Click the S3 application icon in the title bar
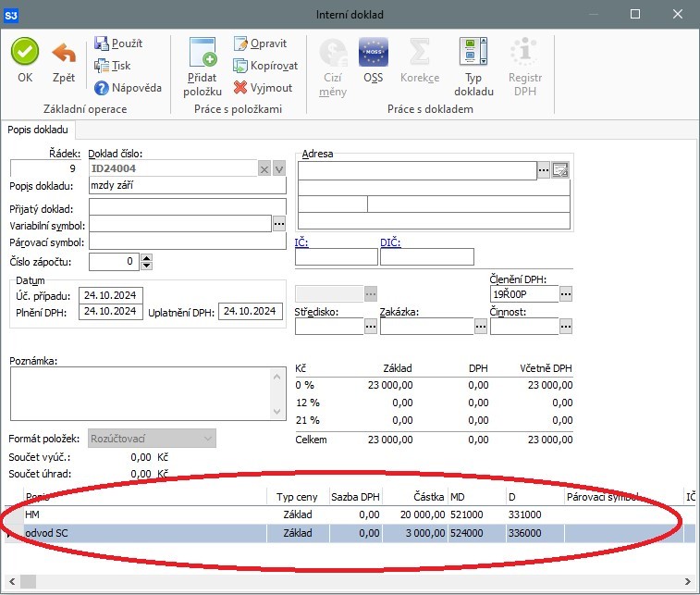This screenshot has width=700, height=595. click(11, 16)
